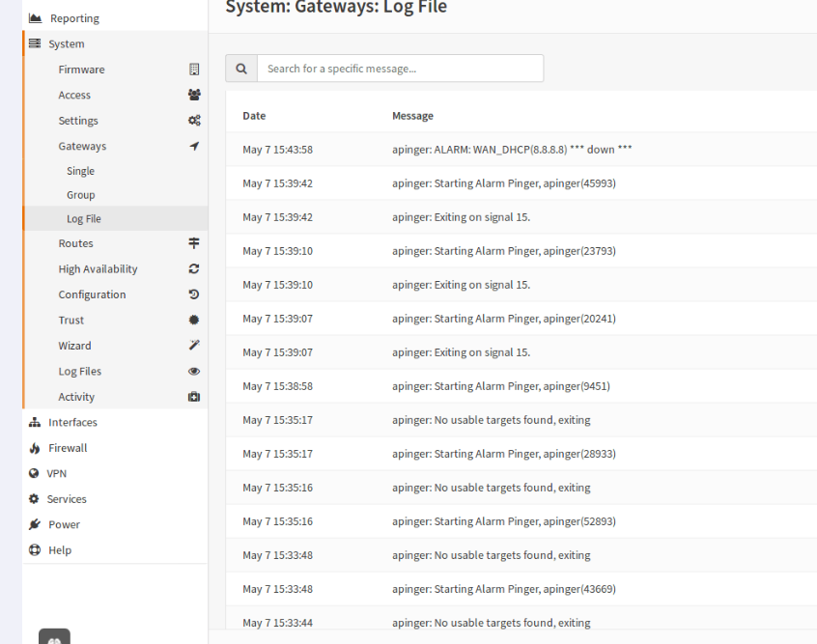817x644 pixels.
Task: Focus the log message search field
Action: [x=400, y=69]
